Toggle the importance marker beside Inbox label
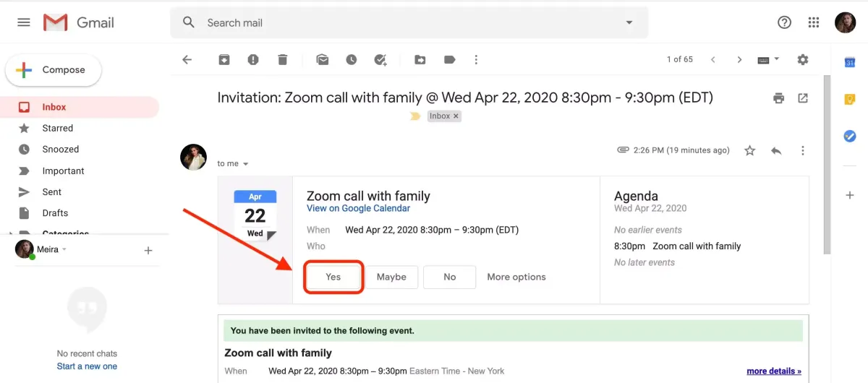This screenshot has width=868, height=383. point(415,116)
